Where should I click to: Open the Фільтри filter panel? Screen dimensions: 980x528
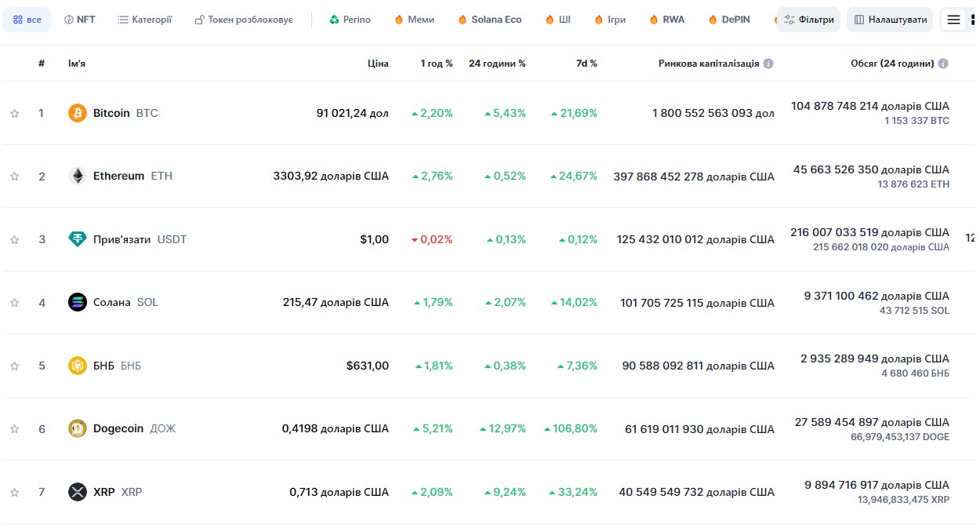(809, 20)
